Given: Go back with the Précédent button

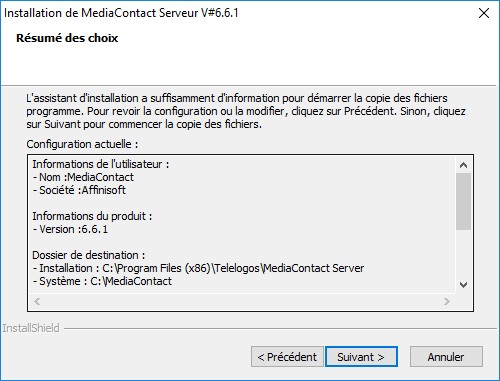Looking at the screenshot, I should [287, 357].
